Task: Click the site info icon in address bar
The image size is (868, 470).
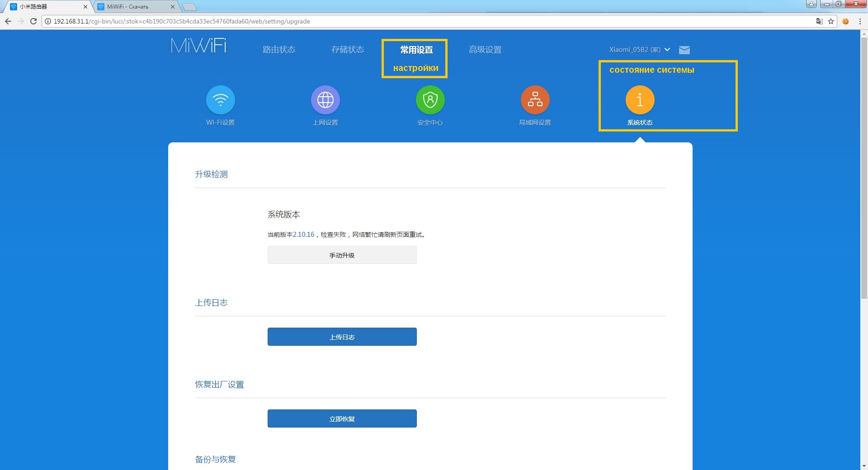Action: pos(48,21)
